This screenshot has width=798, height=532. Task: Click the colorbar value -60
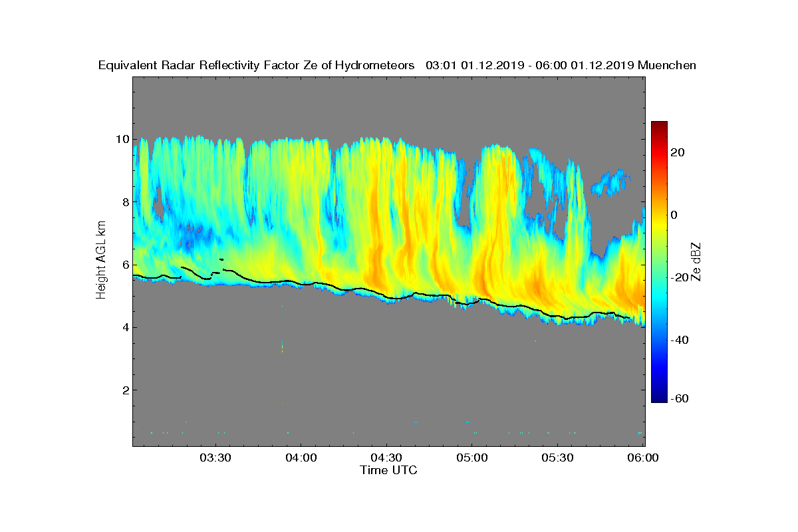(x=680, y=398)
